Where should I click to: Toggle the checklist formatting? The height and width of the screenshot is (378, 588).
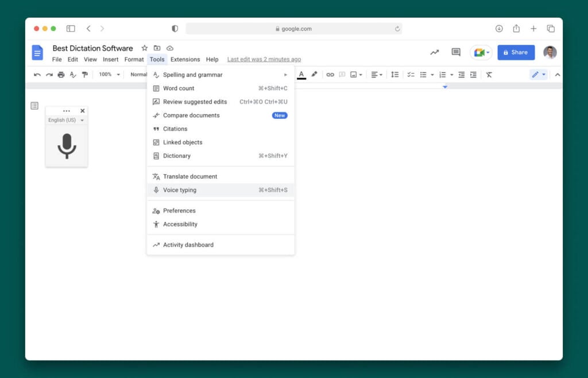pos(410,75)
